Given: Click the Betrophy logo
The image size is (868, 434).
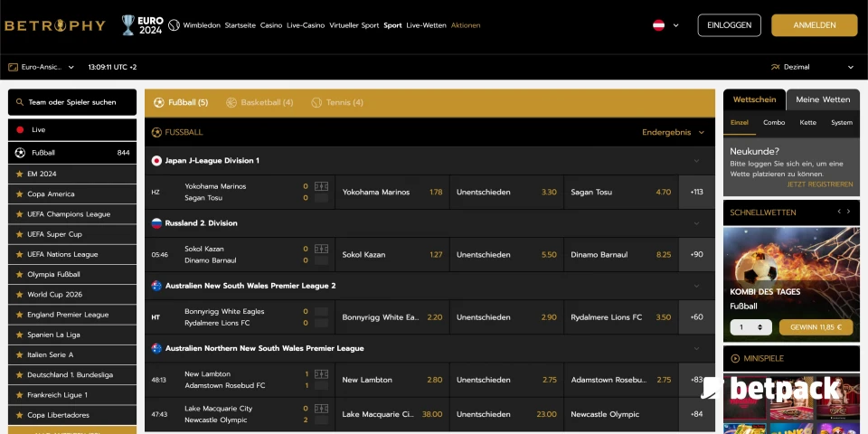Looking at the screenshot, I should coord(55,25).
